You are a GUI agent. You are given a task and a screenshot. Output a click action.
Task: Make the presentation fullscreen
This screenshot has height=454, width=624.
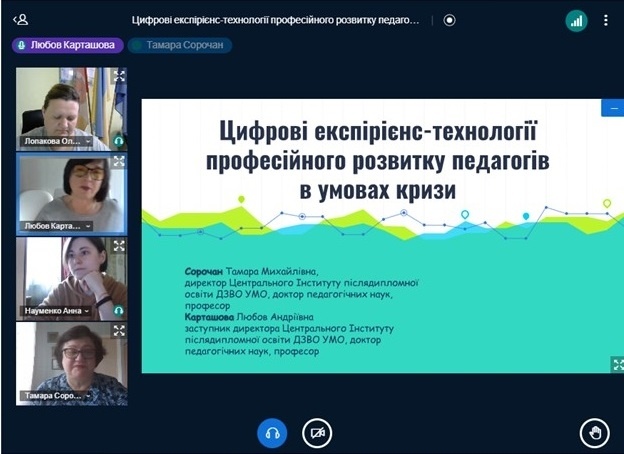(x=617, y=364)
